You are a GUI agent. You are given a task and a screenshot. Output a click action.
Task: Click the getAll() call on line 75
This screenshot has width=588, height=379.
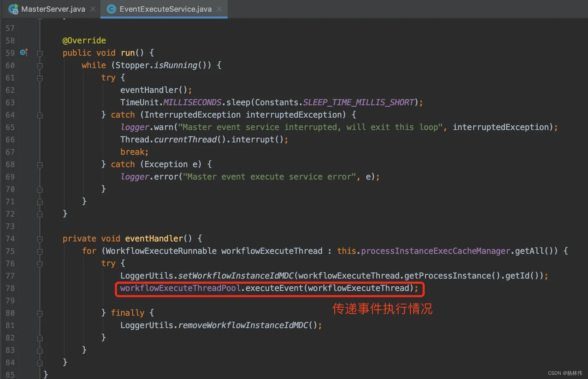tap(535, 251)
